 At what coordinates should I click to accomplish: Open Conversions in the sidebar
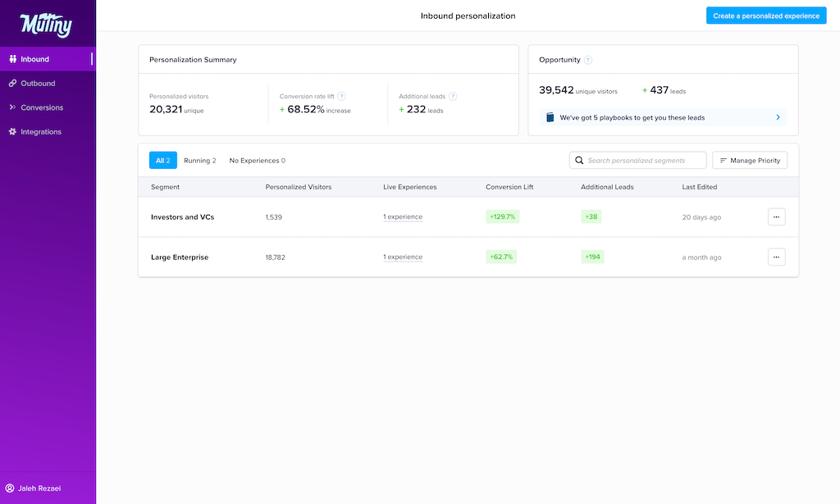(41, 107)
